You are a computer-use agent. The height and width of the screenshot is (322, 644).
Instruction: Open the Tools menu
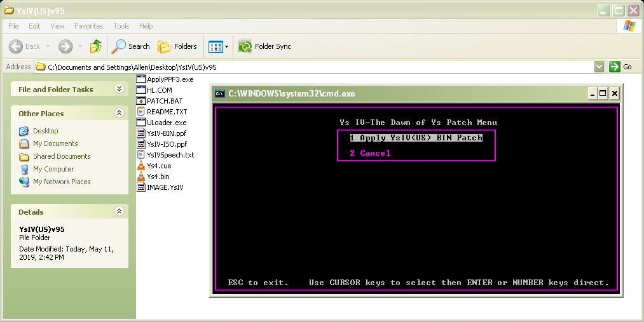121,26
